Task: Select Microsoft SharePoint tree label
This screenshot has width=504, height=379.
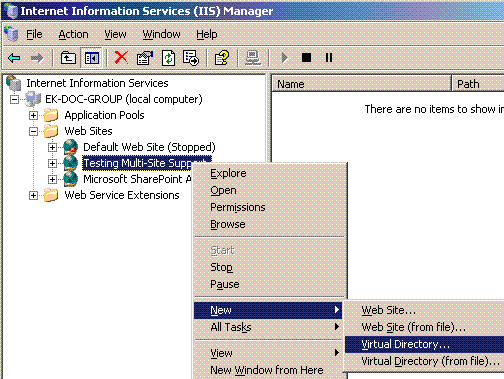Action: pos(137,179)
